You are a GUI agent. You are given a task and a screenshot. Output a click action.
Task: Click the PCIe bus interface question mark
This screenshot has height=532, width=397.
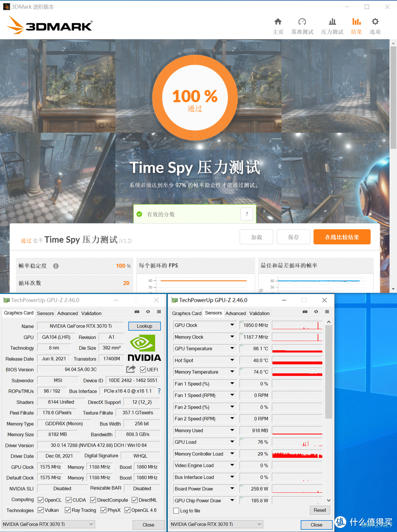(159, 391)
